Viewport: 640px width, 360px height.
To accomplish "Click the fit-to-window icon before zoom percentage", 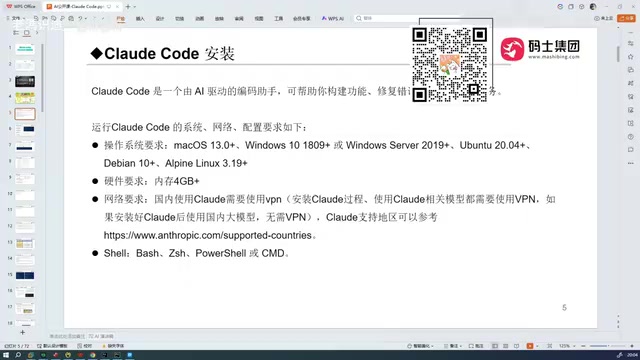I will pos(550,346).
